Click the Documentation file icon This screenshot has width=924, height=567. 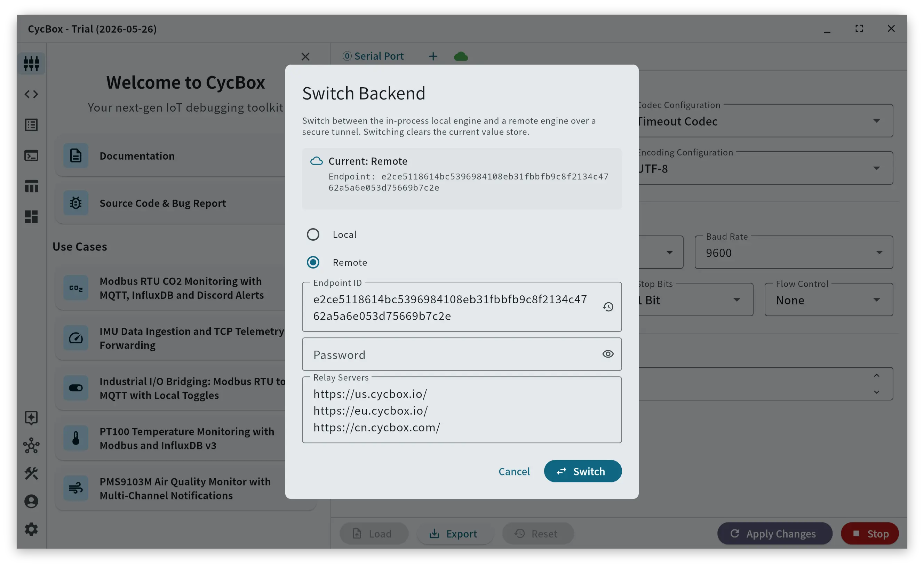(76, 155)
